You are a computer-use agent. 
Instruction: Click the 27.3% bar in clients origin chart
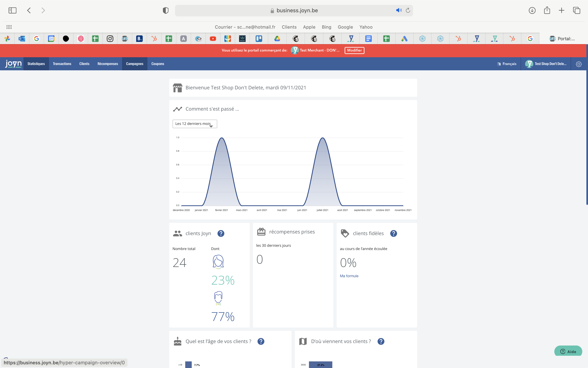point(321,365)
